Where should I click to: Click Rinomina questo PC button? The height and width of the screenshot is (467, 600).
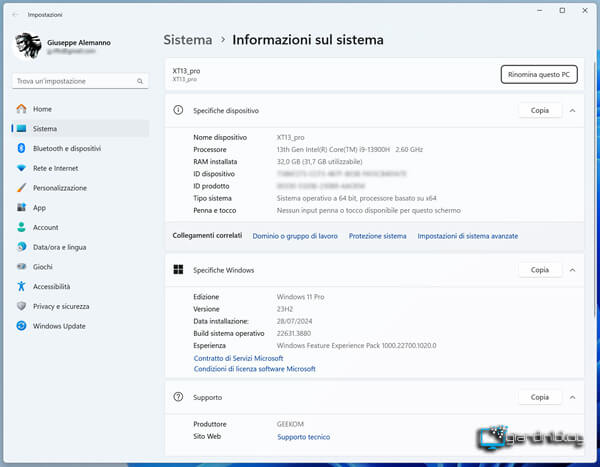(x=539, y=75)
